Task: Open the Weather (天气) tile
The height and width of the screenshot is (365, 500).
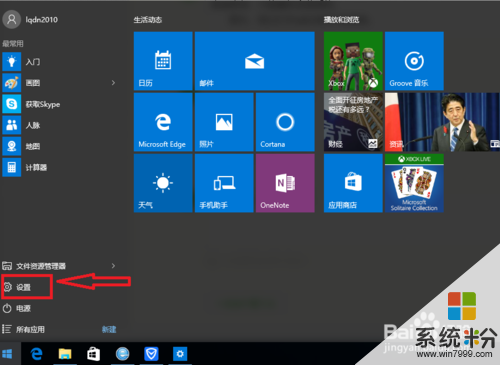Action: click(x=163, y=183)
